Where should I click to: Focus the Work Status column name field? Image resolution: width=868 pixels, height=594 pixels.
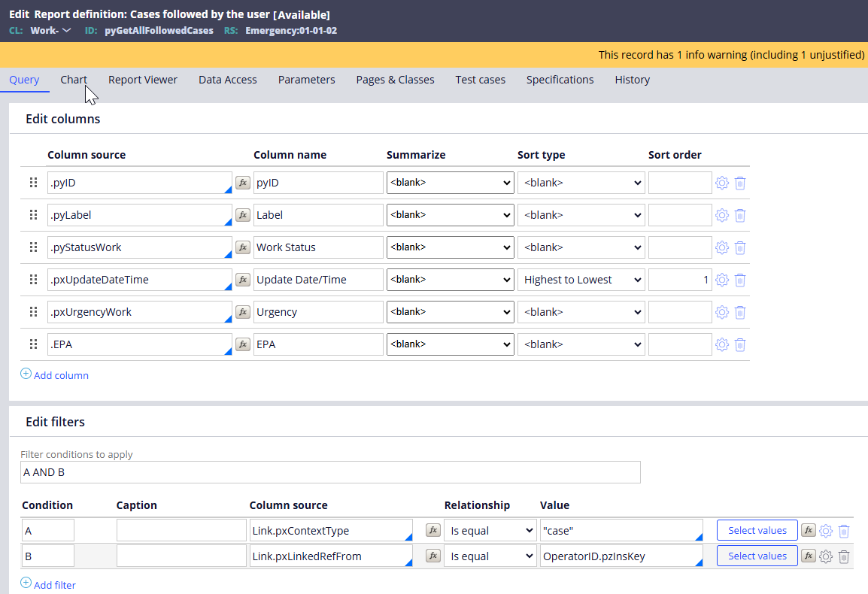tap(318, 247)
